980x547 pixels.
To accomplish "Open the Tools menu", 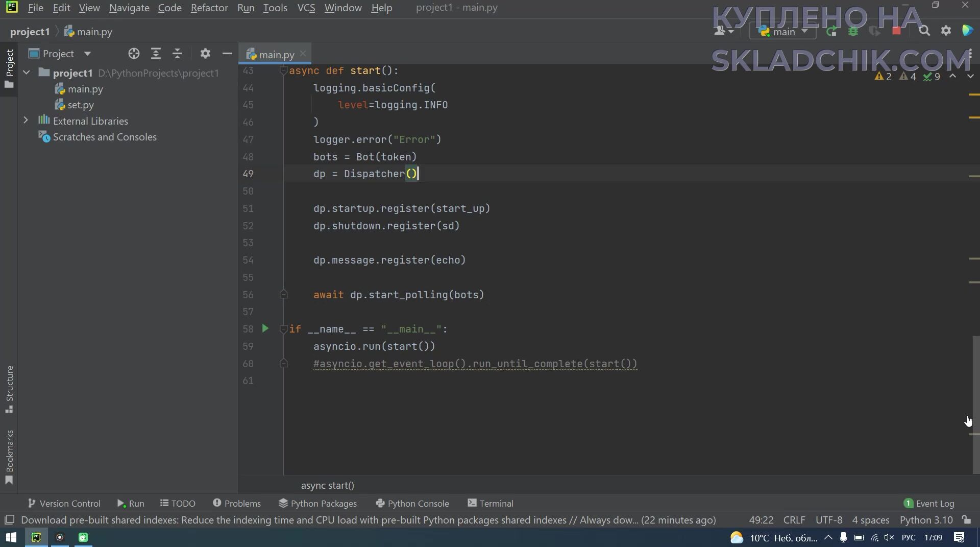I will [x=275, y=8].
